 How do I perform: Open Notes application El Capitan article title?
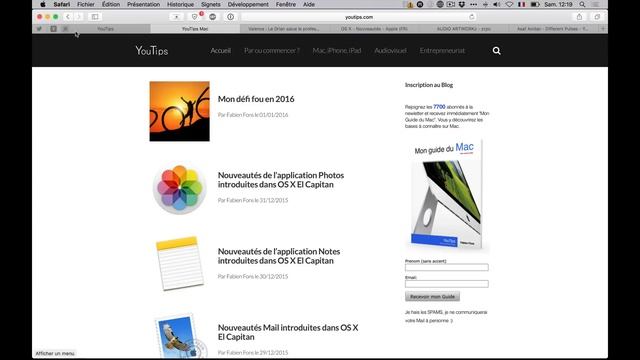coord(279,256)
